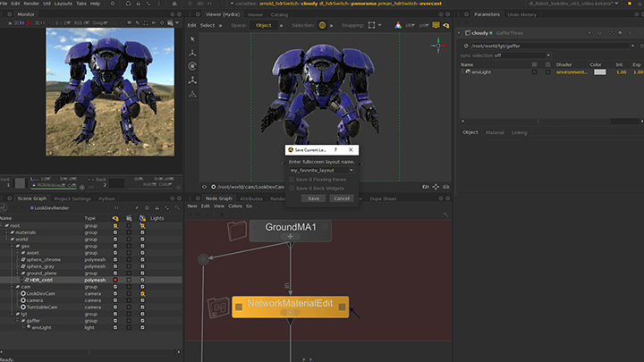Click the envLight color swatch
Image resolution: width=644 pixels, height=362 pixels.
(x=599, y=72)
